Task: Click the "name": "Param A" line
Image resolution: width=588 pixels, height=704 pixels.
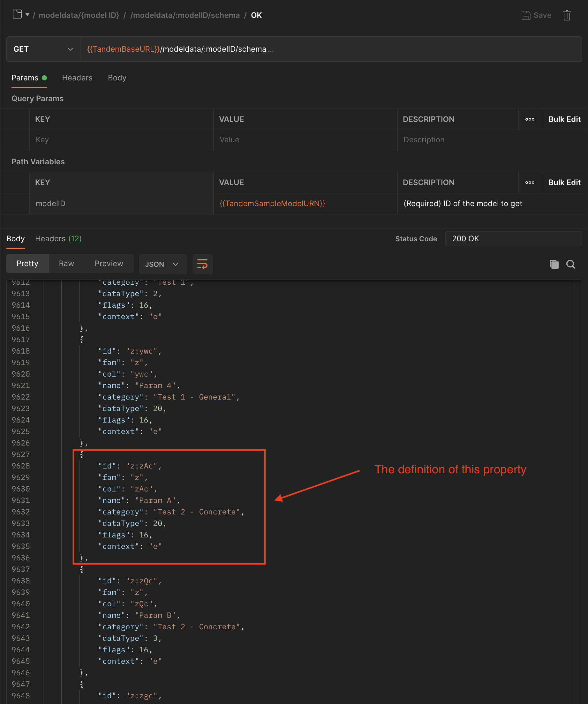Action: point(139,500)
